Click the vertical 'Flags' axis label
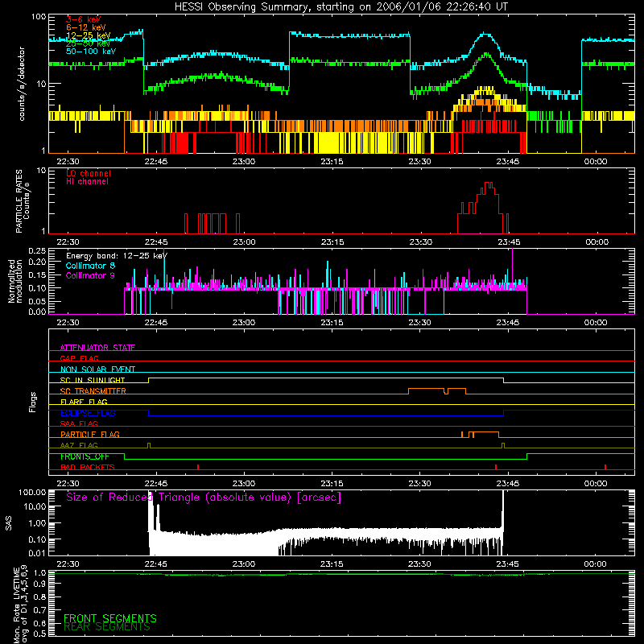Image resolution: width=644 pixels, height=644 pixels. tap(32, 402)
